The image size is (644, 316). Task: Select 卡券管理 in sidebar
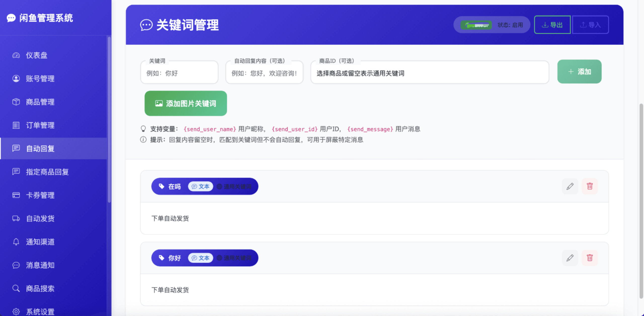click(x=40, y=195)
